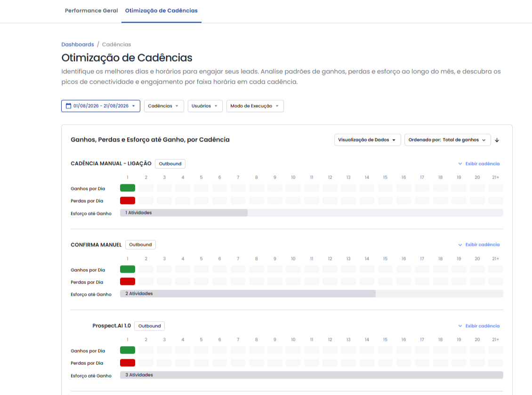The image size is (532, 395).
Task: Click Esforço até Ganho label, Cadência Manual - Ligação
Action: (91, 214)
